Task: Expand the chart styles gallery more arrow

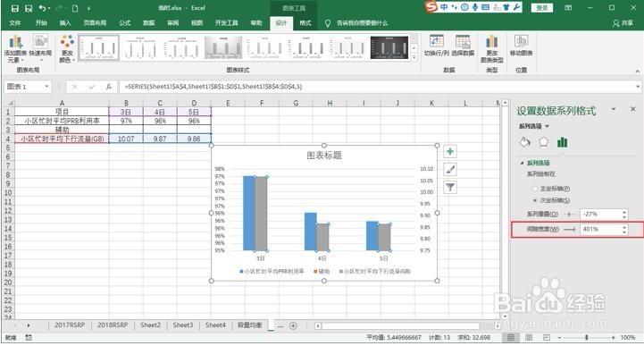Action: 414,58
